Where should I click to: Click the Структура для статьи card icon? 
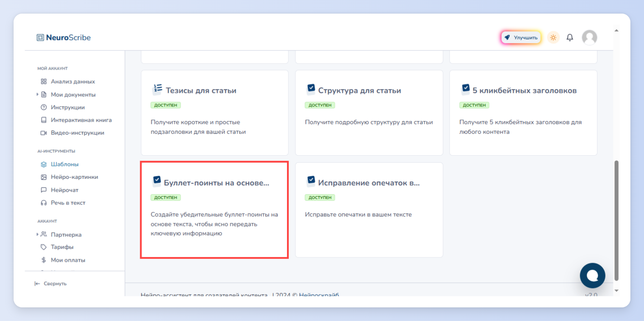(310, 89)
